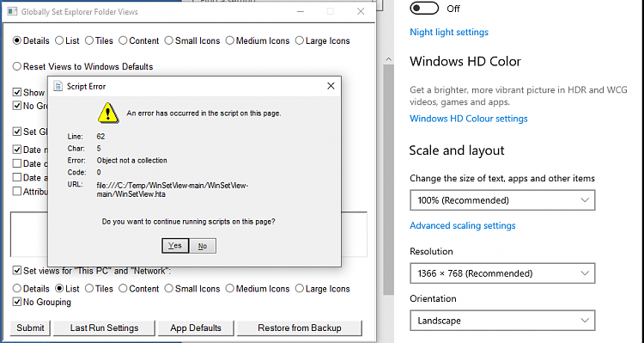This screenshot has height=343, width=644.
Task: Select the bottom Large Icons radio button
Action: [300, 289]
